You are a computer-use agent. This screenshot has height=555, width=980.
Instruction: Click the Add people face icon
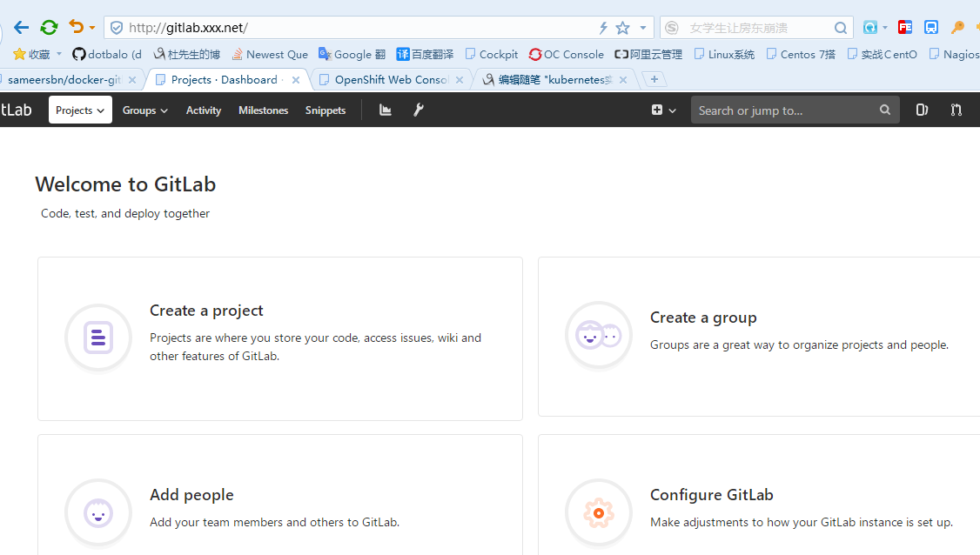[x=98, y=512]
